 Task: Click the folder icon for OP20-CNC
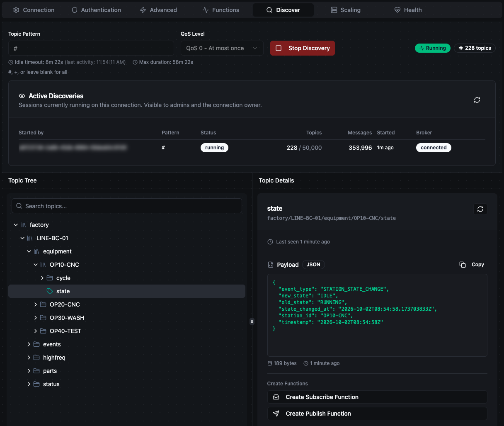43,304
